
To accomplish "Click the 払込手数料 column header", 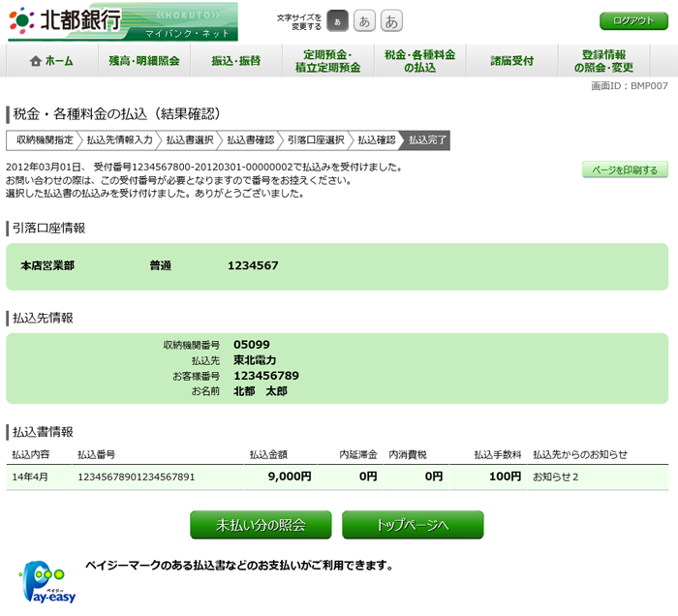I will click(x=498, y=454).
